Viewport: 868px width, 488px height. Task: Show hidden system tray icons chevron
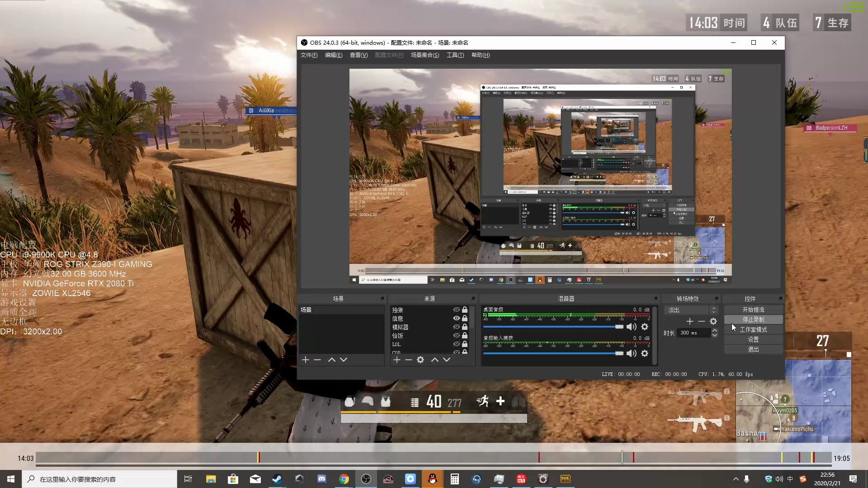click(x=736, y=479)
